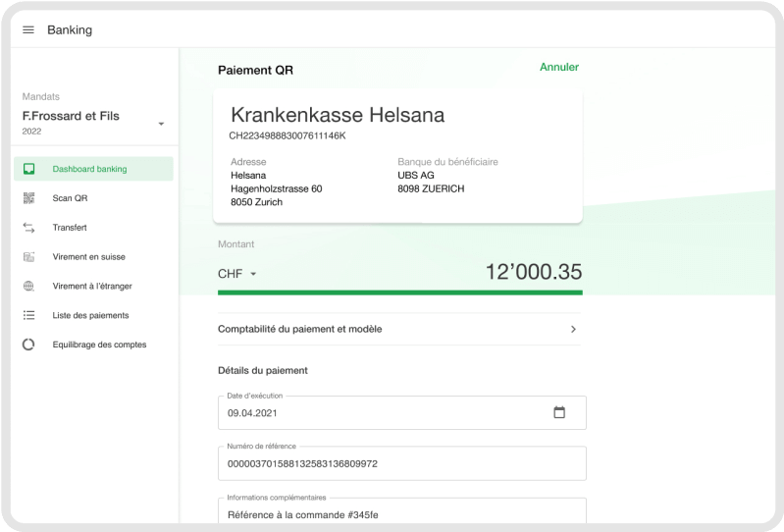Click the Liste des paiements list icon
This screenshot has height=532, width=784.
pos(29,316)
